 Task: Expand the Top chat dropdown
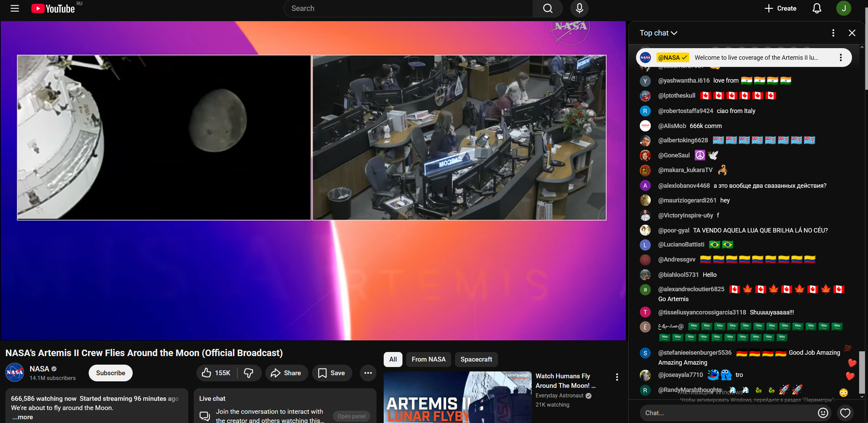click(x=658, y=33)
